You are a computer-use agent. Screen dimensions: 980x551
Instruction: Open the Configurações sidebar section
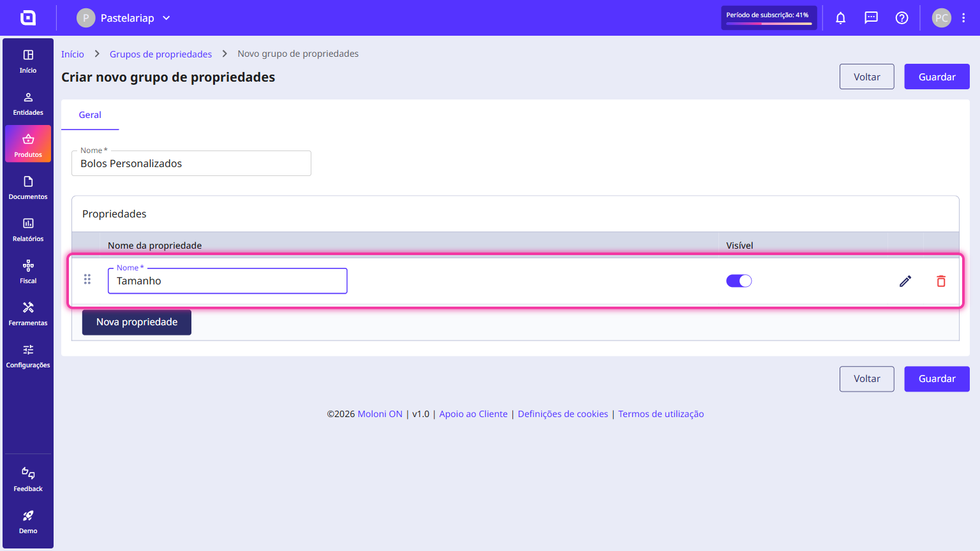[28, 356]
